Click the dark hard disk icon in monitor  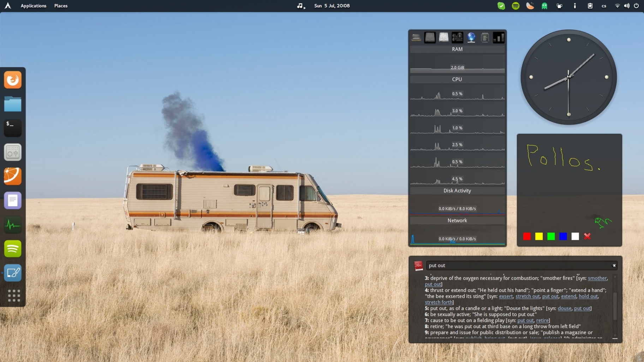click(430, 37)
